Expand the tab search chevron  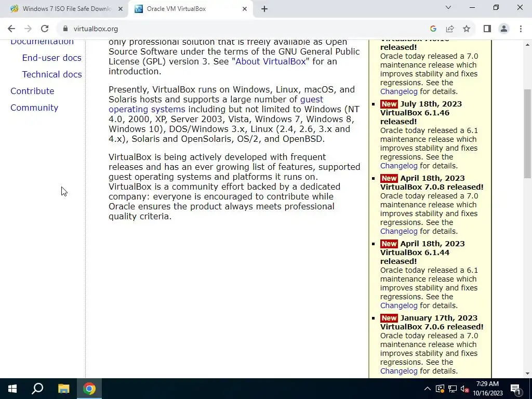pos(448,7)
